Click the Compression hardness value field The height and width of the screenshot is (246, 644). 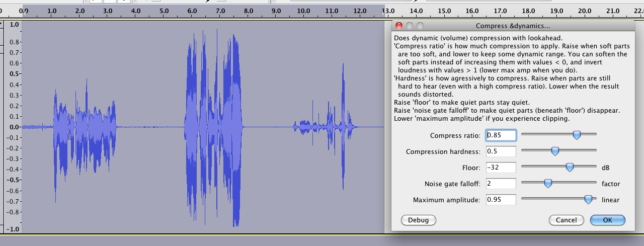click(x=501, y=151)
